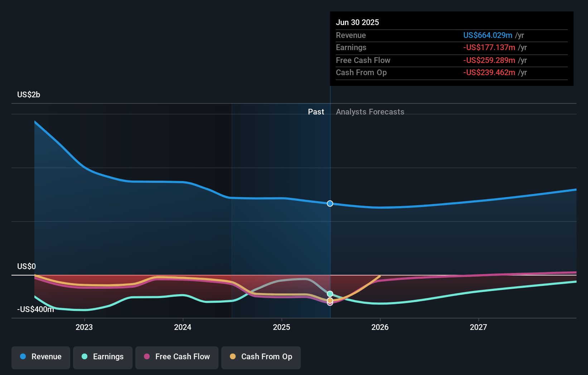Click the orange Cash From Op data point

click(x=330, y=300)
